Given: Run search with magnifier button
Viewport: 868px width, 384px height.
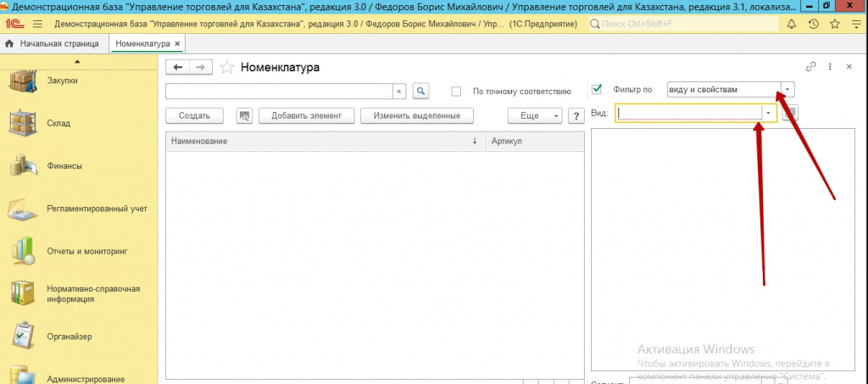Looking at the screenshot, I should pyautogui.click(x=420, y=92).
